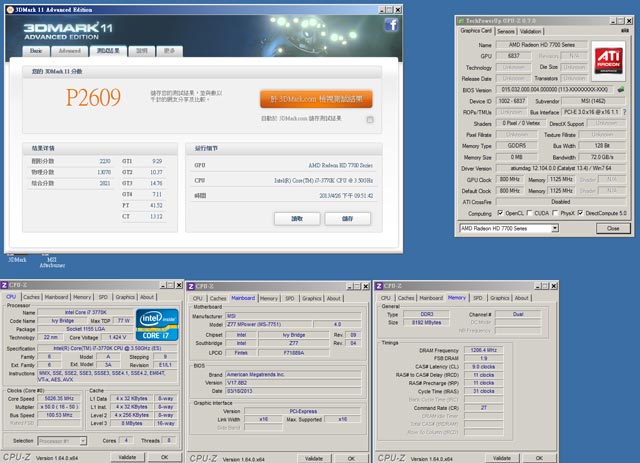Toggle the OpenCL checkbox in GPU-Z

(x=500, y=213)
